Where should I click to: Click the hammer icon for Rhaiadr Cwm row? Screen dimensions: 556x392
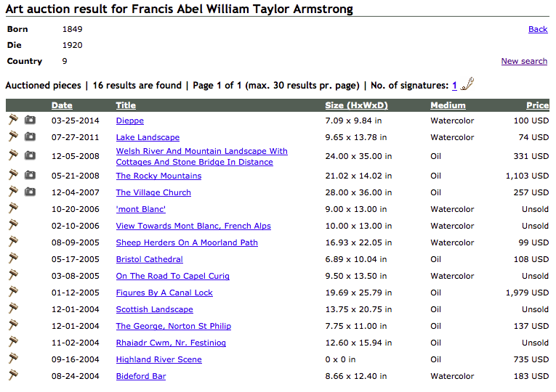pyautogui.click(x=13, y=341)
